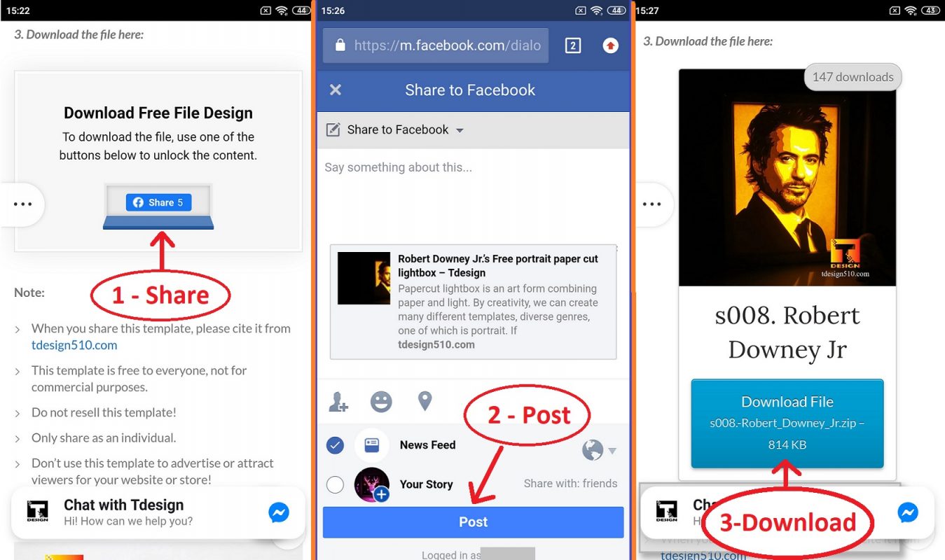Open Messenger icon in right chat widget

click(x=908, y=512)
